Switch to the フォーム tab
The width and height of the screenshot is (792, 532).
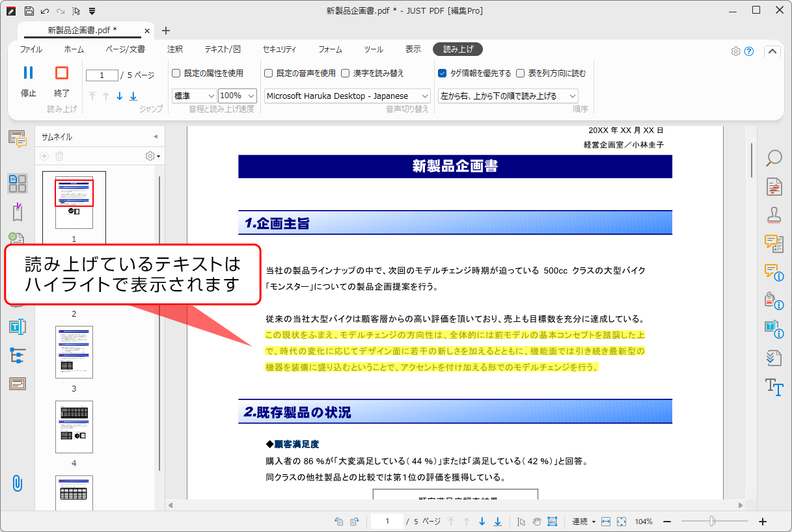click(330, 49)
